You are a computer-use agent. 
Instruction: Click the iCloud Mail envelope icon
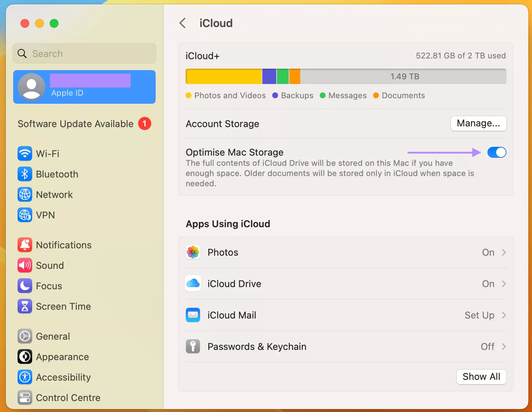pyautogui.click(x=193, y=315)
